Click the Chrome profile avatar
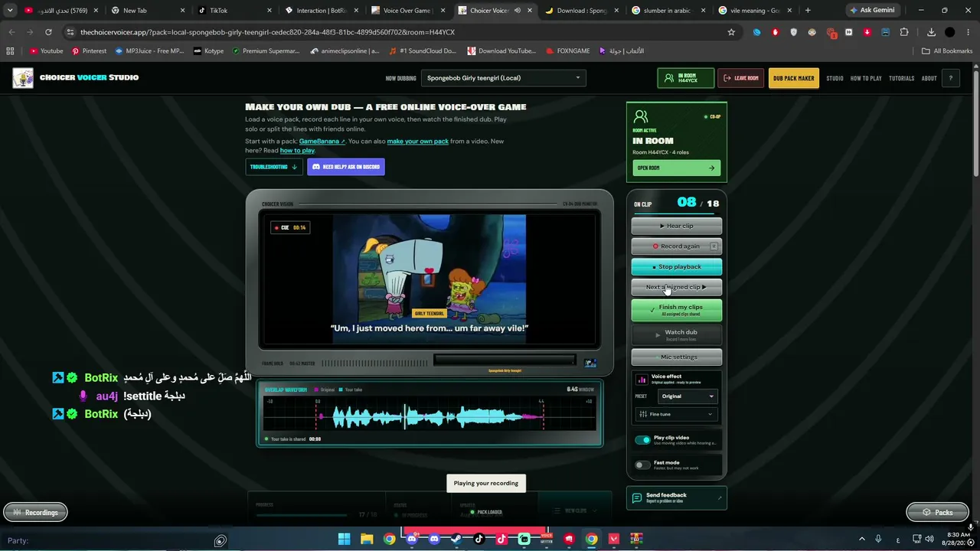This screenshot has height=551, width=980. click(950, 32)
